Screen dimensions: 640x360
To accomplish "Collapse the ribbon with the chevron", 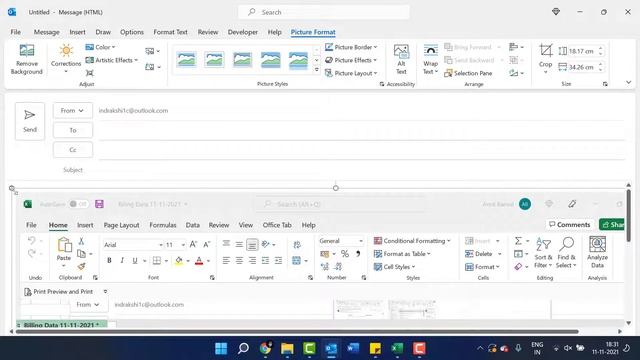I will pos(629,82).
